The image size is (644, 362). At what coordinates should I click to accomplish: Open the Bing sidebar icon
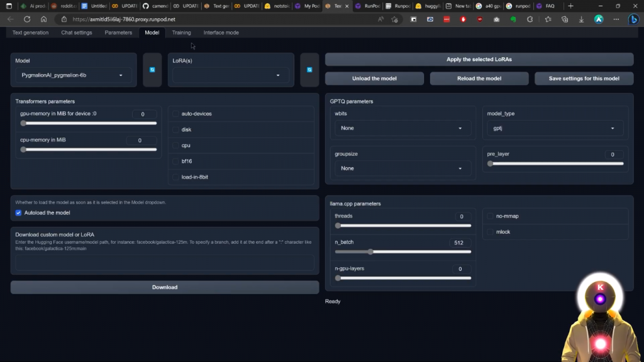[634, 19]
